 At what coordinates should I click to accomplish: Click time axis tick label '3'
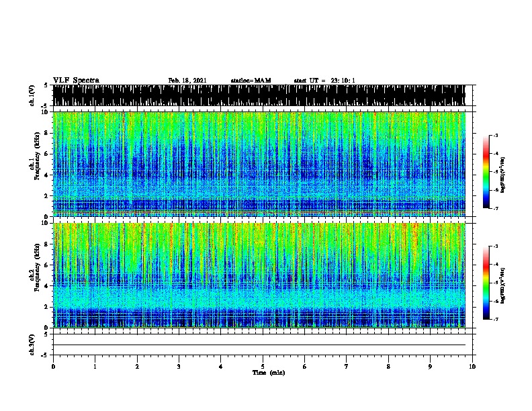click(x=179, y=367)
